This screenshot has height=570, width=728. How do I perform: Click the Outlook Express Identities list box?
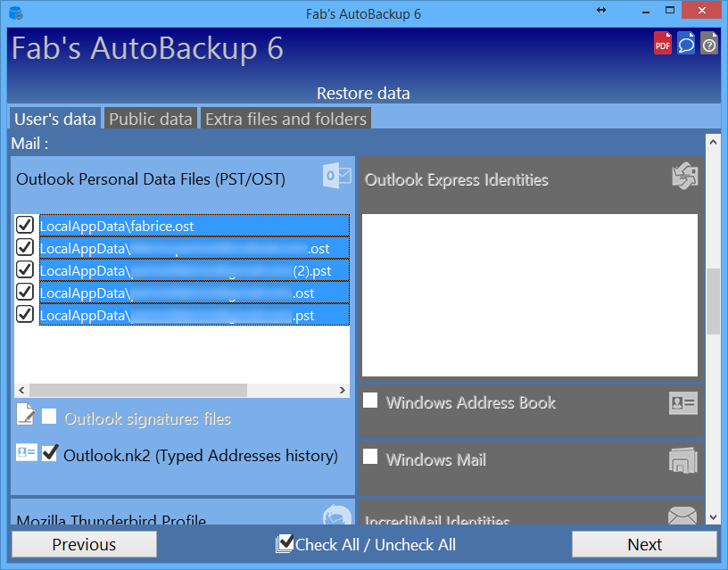point(530,295)
